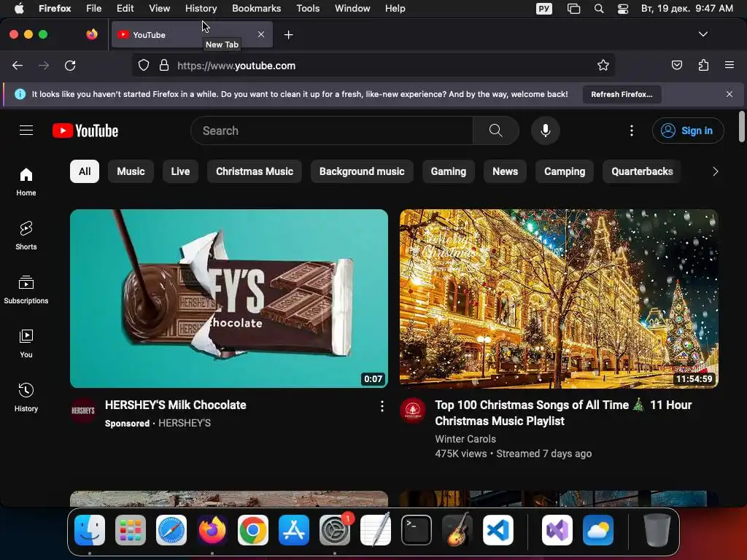Select the Quarterbacks chip
Image resolution: width=747 pixels, height=560 pixels.
[642, 171]
